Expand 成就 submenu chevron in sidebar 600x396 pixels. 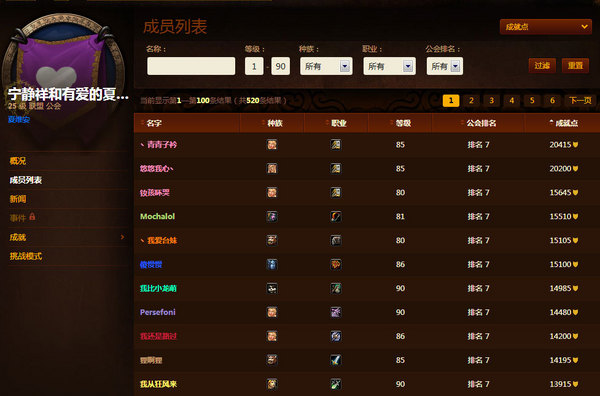122,237
